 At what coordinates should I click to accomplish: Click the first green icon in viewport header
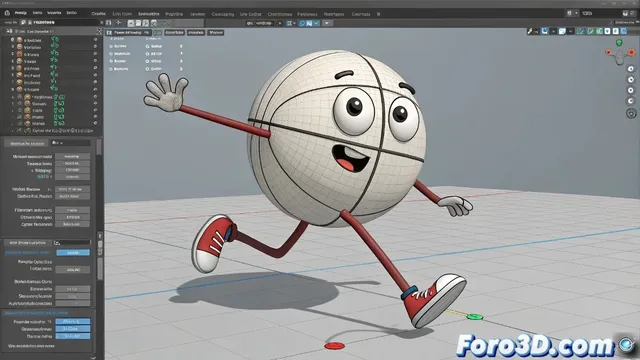click(580, 31)
